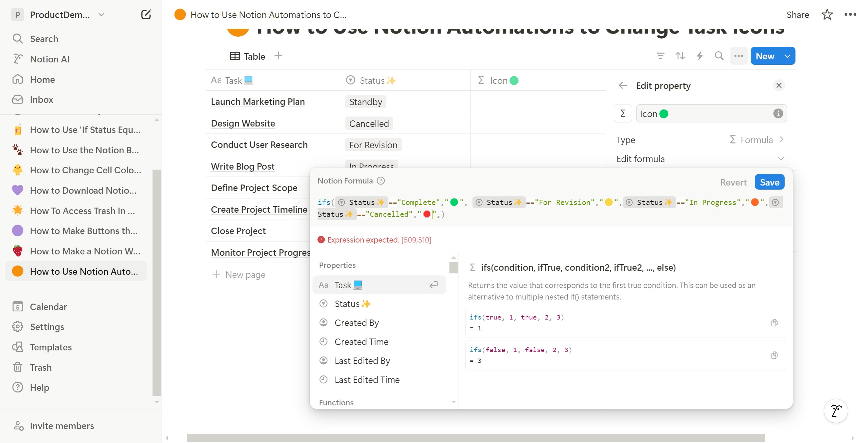Image resolution: width=868 pixels, height=443 pixels.
Task: Click the Cancelled status cell
Action: click(x=405, y=123)
